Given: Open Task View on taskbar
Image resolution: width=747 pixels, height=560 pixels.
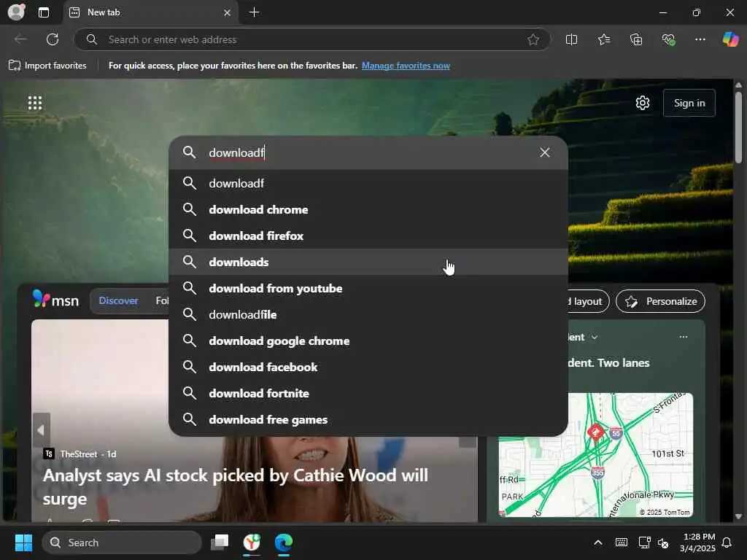Looking at the screenshot, I should click(220, 542).
